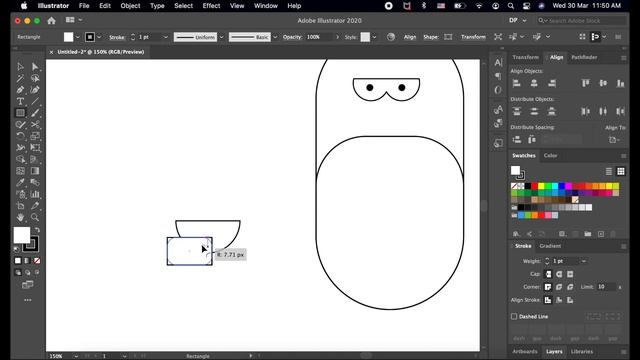
Task: Align stroke to inside option
Action: click(x=559, y=300)
